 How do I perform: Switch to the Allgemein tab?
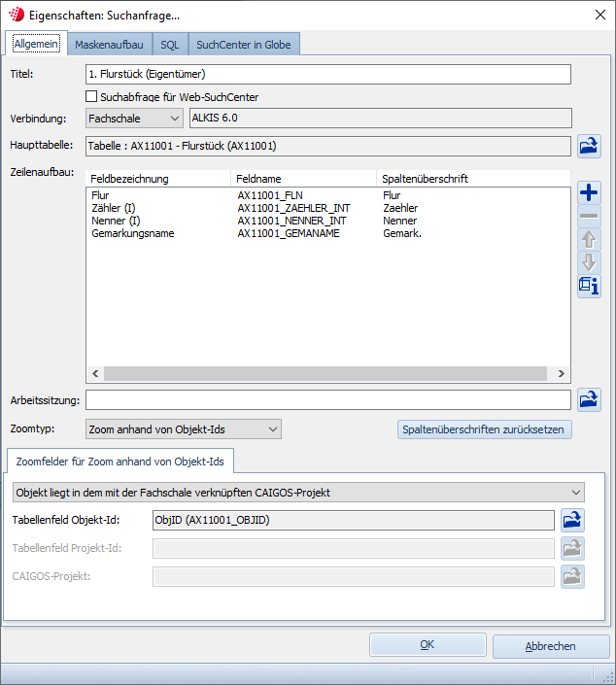[x=36, y=44]
